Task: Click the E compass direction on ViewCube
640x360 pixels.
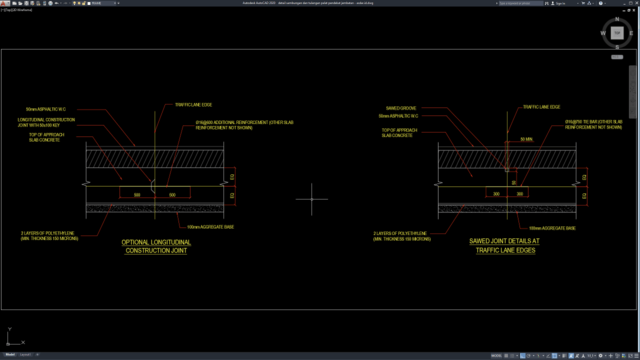Action: point(631,33)
